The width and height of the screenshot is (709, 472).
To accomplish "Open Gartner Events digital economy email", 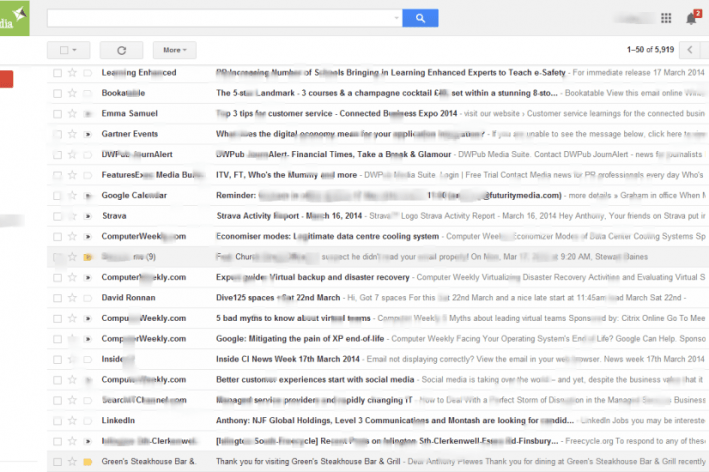I will [378, 134].
